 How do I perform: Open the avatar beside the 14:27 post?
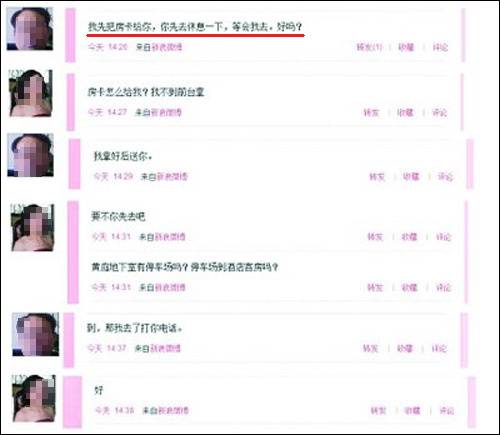31,93
